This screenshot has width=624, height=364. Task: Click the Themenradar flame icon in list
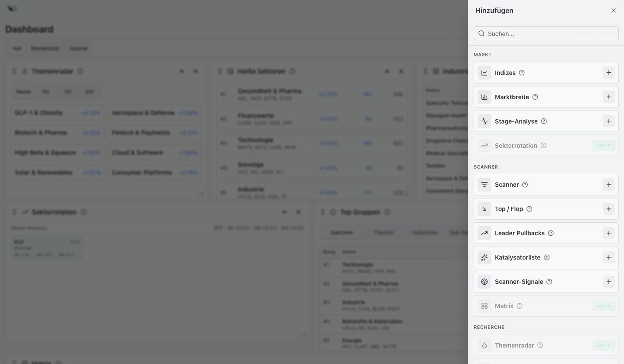pos(484,345)
